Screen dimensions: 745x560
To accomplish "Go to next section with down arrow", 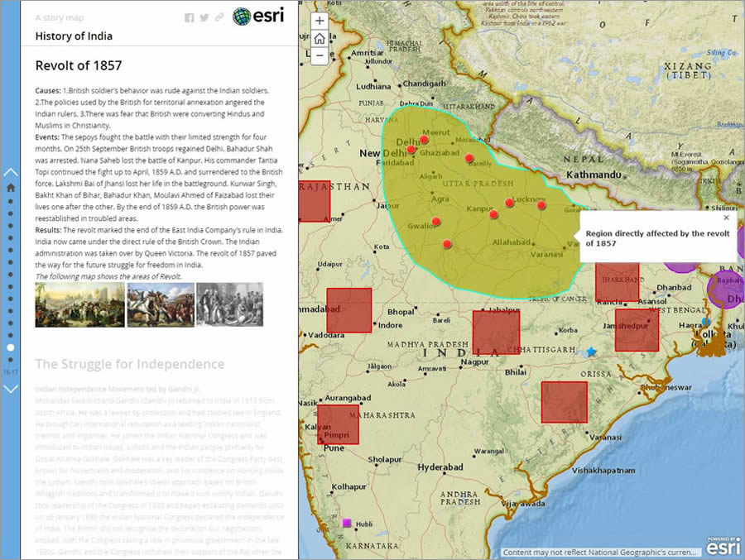I will 11,389.
